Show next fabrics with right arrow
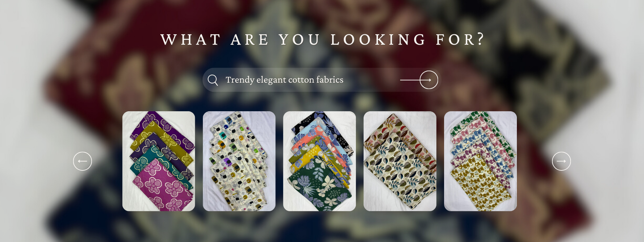Screen dimensions: 644x242 561,161
